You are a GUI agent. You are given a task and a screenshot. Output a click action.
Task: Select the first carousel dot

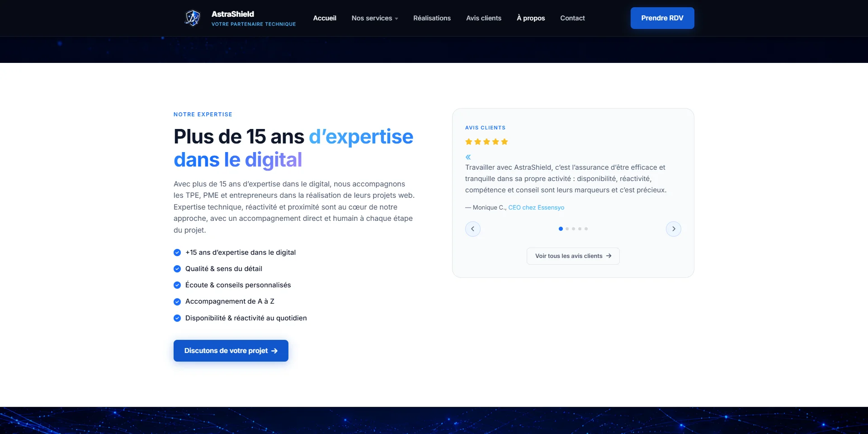pos(561,229)
